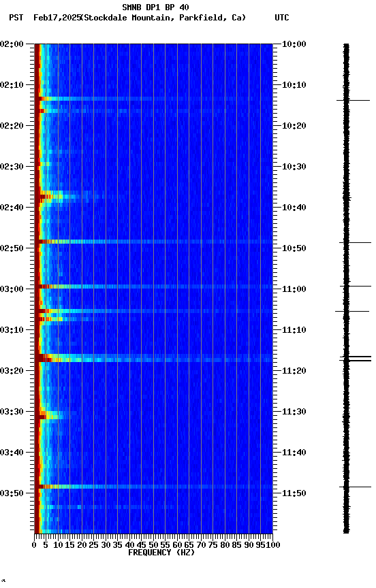Screen dimensions: 376x588
Task: Click the '10:00' UTC time label
Action: 294,44
